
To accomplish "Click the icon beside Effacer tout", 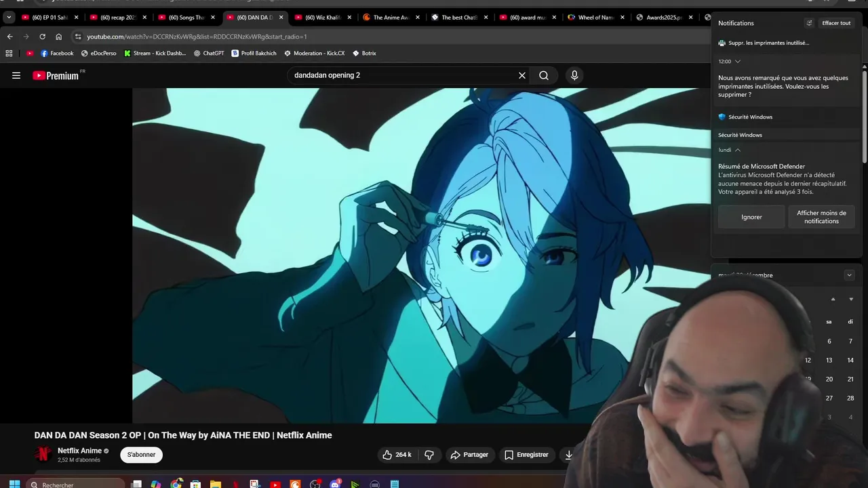I will point(809,23).
